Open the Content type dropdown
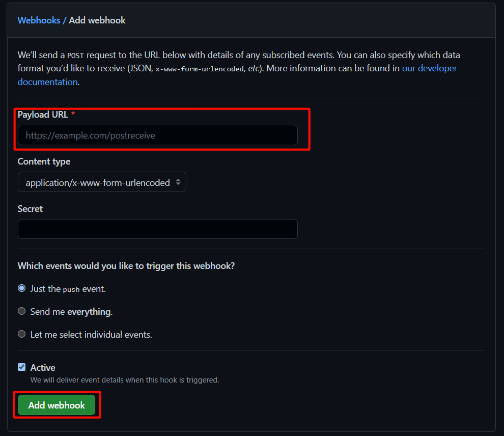The image size is (504, 436). click(102, 182)
